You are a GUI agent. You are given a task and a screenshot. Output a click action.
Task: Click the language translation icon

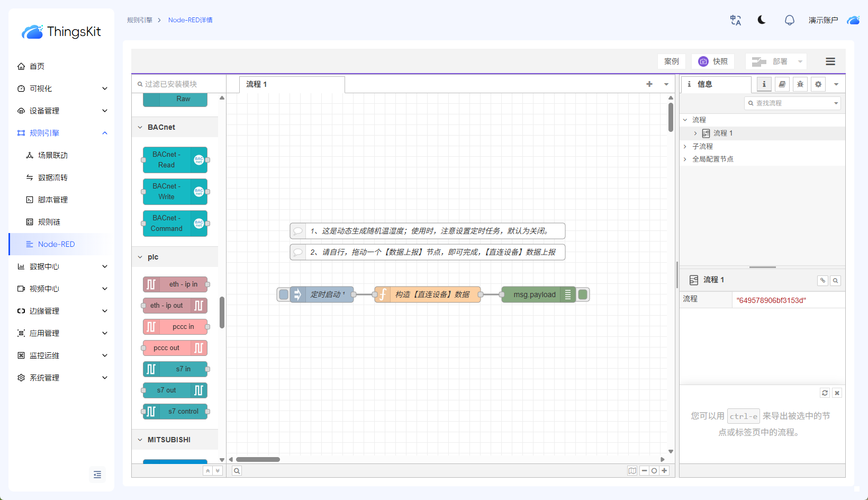[735, 20]
